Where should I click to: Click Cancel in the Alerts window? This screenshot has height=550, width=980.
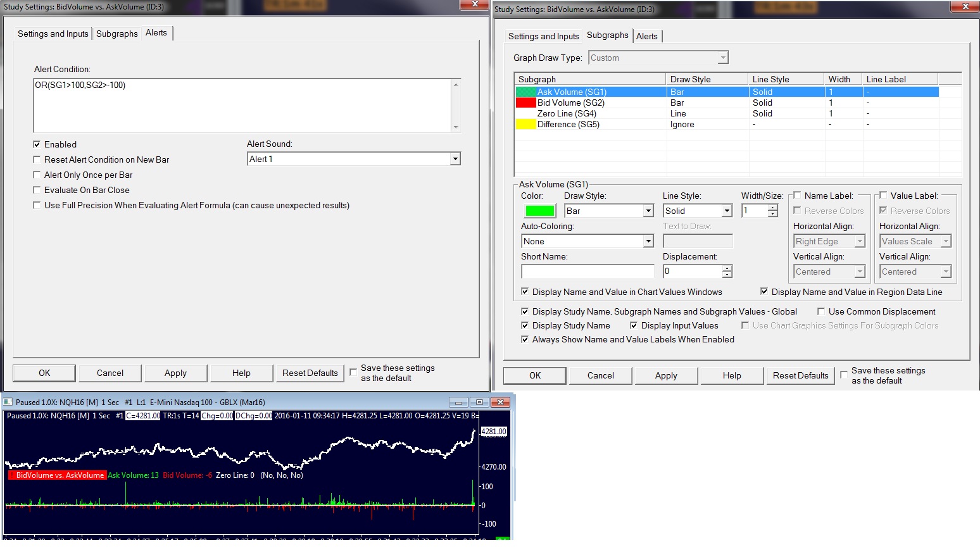click(110, 373)
